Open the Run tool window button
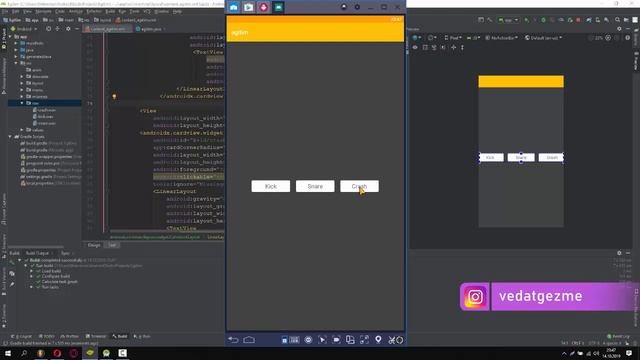The image size is (640, 360). click(x=142, y=336)
